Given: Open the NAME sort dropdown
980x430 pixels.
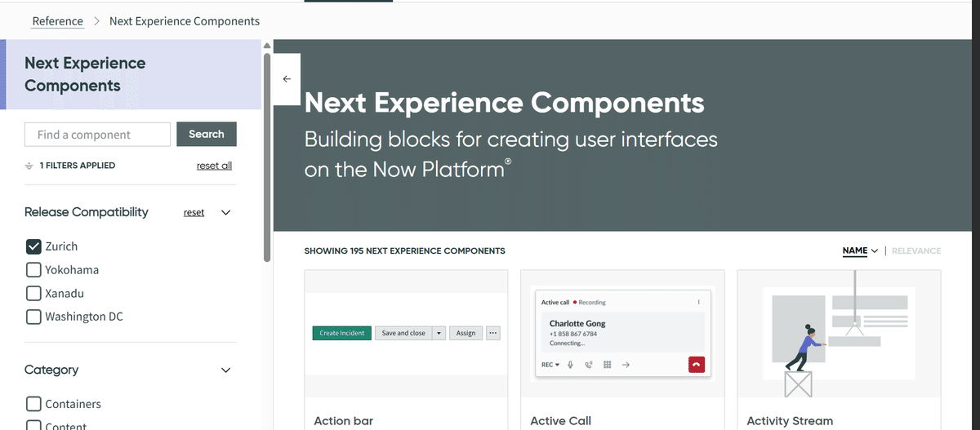Looking at the screenshot, I should point(860,250).
